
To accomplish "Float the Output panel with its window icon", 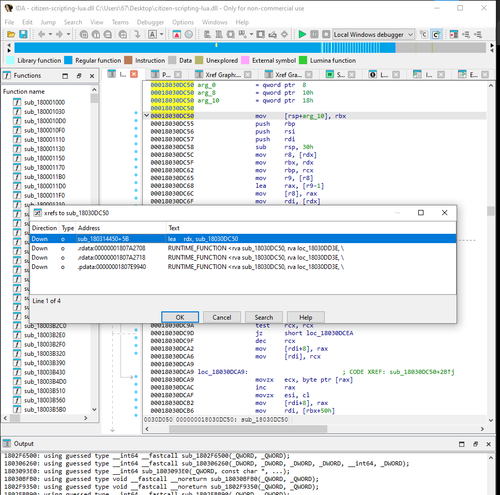I will coord(475,444).
